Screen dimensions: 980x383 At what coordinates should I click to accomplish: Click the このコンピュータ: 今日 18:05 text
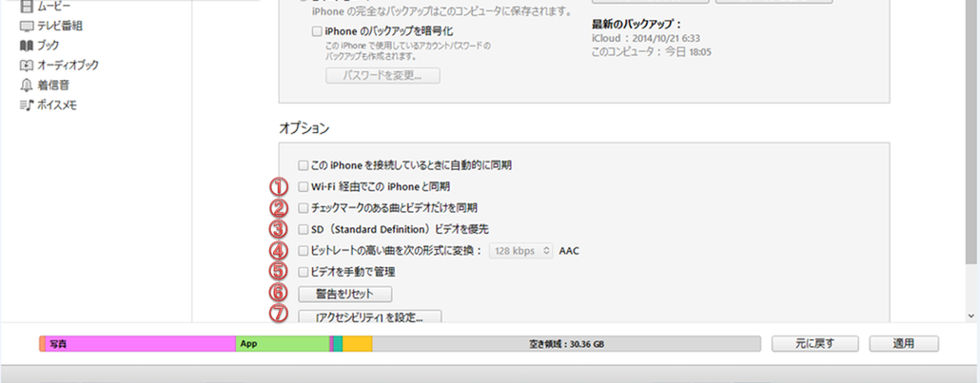tap(651, 52)
